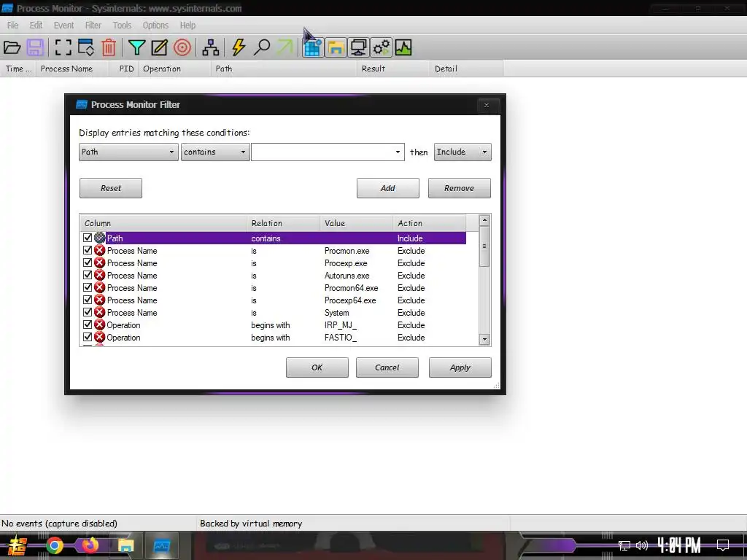
Task: Click the Open file toolbar icon
Action: pyautogui.click(x=12, y=47)
